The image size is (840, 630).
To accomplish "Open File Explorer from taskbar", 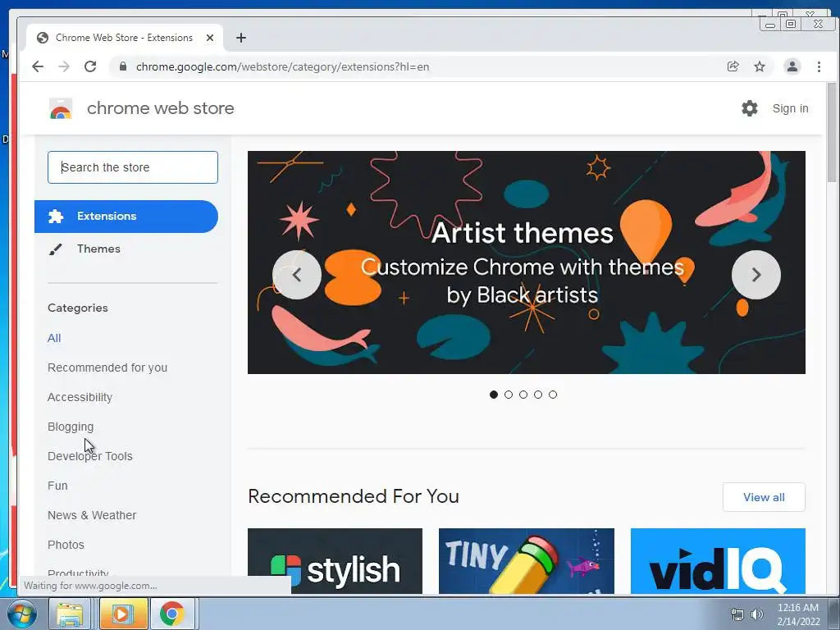I will (71, 614).
